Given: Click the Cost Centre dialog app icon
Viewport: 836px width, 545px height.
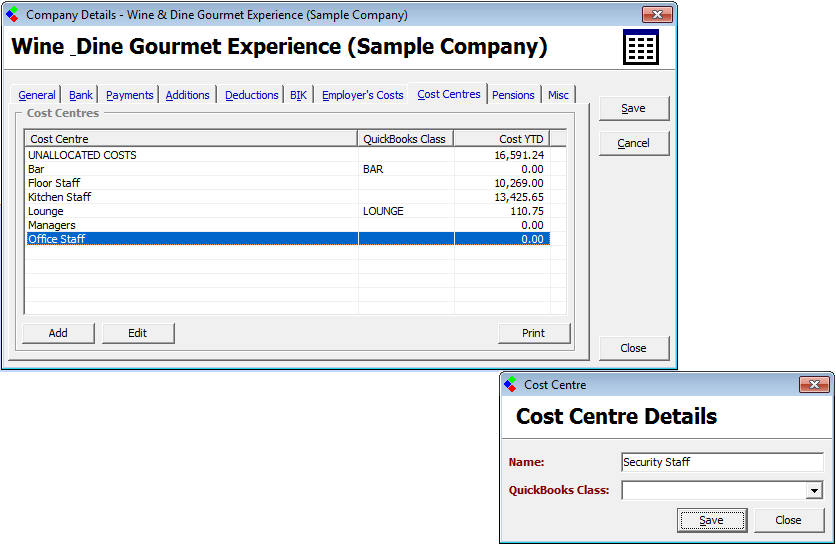Looking at the screenshot, I should [x=512, y=385].
